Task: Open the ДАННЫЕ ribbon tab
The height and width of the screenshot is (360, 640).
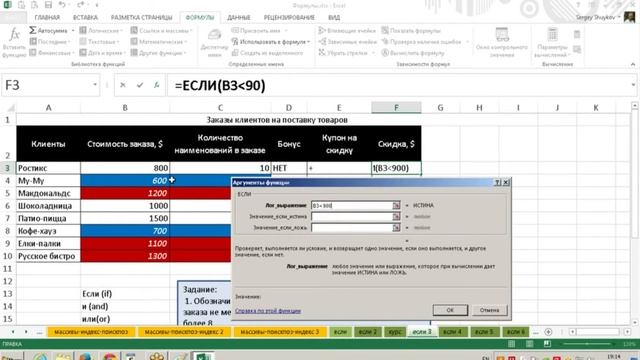Action: click(x=239, y=18)
